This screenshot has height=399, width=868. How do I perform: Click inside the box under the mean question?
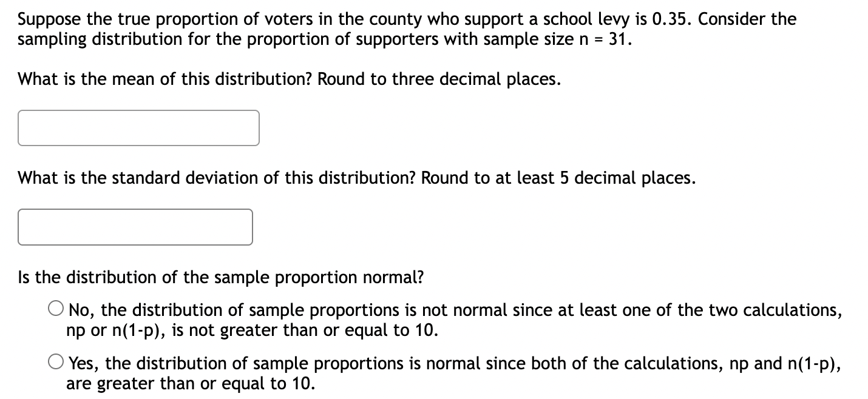click(x=138, y=127)
